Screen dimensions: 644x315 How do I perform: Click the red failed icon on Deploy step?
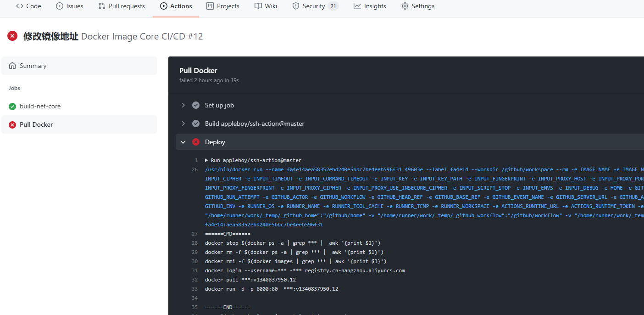pos(196,142)
